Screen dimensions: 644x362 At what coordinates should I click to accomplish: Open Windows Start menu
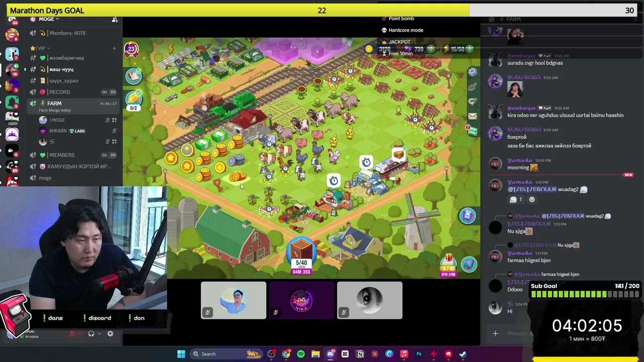click(181, 354)
